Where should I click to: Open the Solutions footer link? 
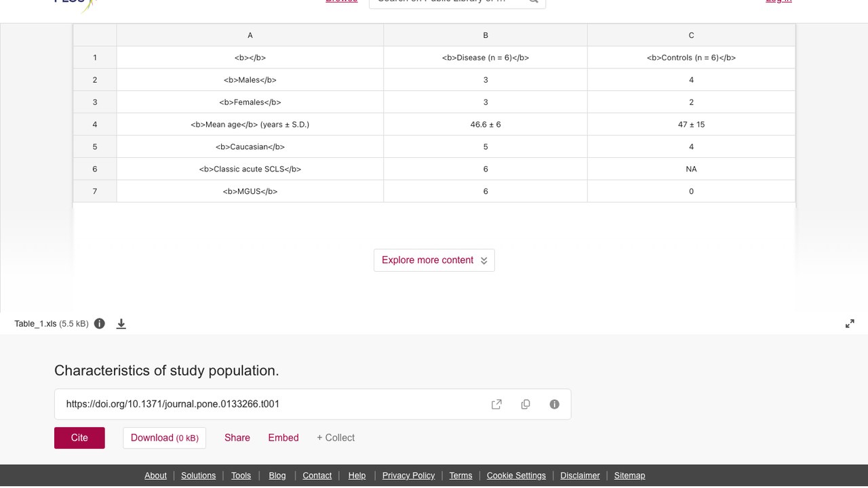pyautogui.click(x=199, y=476)
